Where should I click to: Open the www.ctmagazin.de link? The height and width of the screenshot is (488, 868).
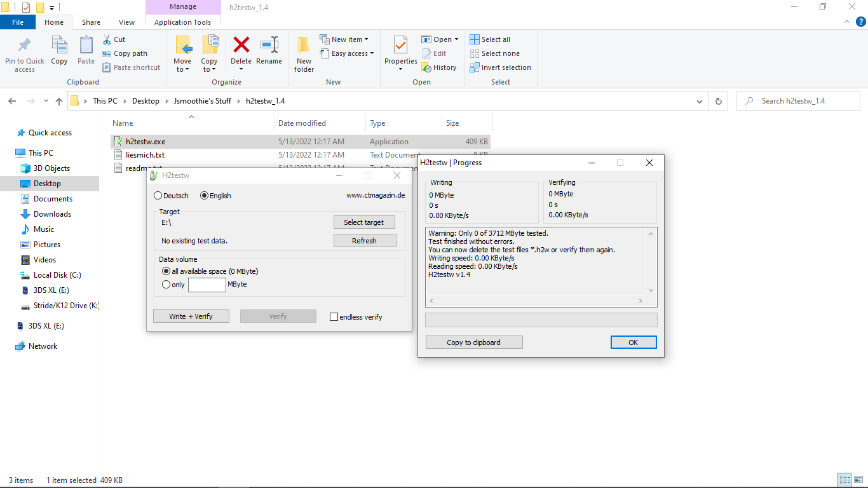pyautogui.click(x=376, y=196)
